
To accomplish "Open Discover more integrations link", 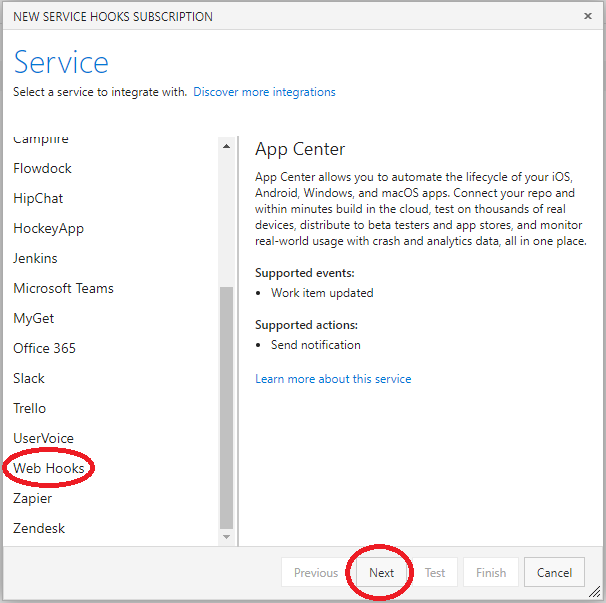I will tap(264, 92).
